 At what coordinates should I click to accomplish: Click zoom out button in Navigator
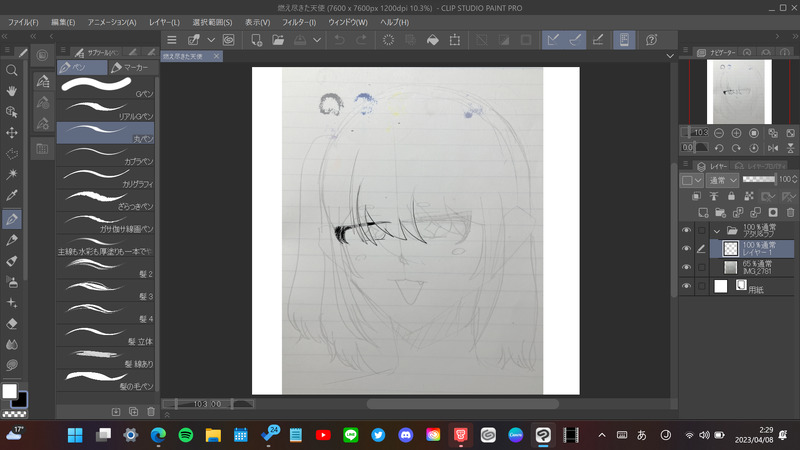pos(719,133)
